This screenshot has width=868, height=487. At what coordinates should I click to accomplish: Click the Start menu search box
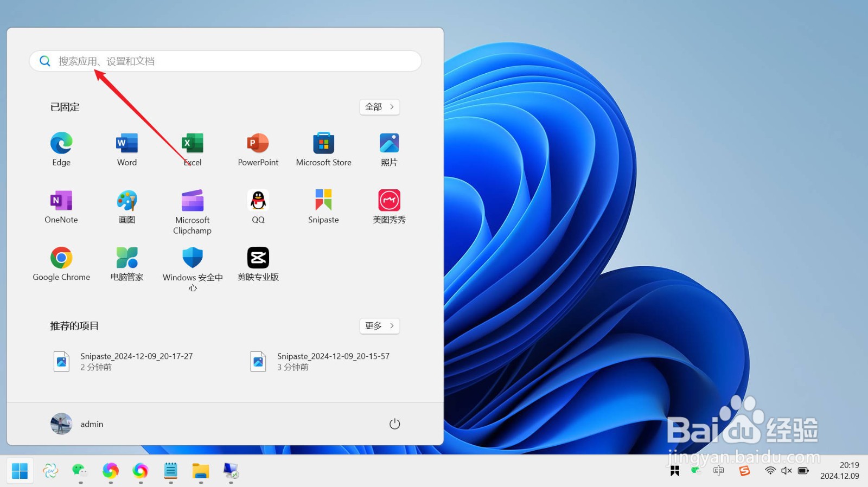click(x=225, y=61)
